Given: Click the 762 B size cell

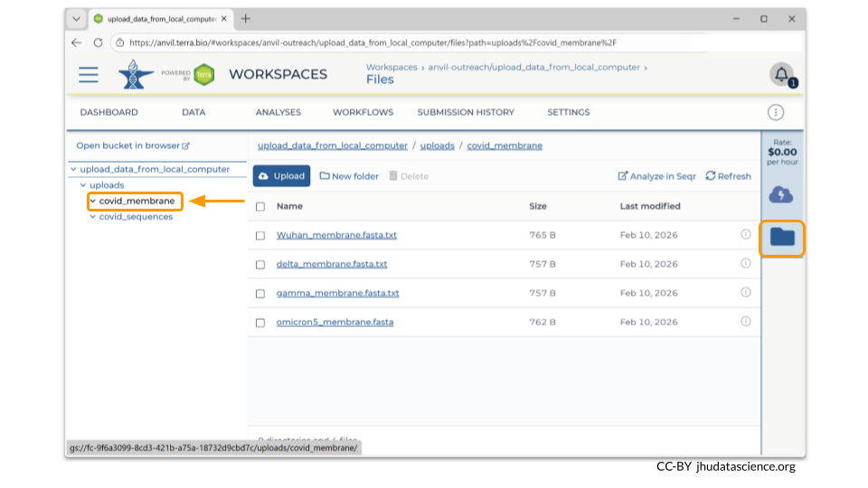Looking at the screenshot, I should point(542,322).
